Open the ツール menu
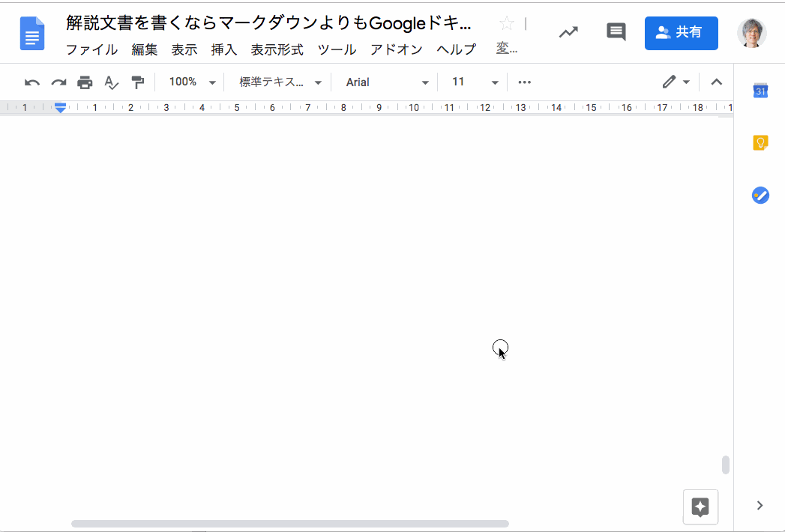This screenshot has height=532, width=785. [337, 49]
